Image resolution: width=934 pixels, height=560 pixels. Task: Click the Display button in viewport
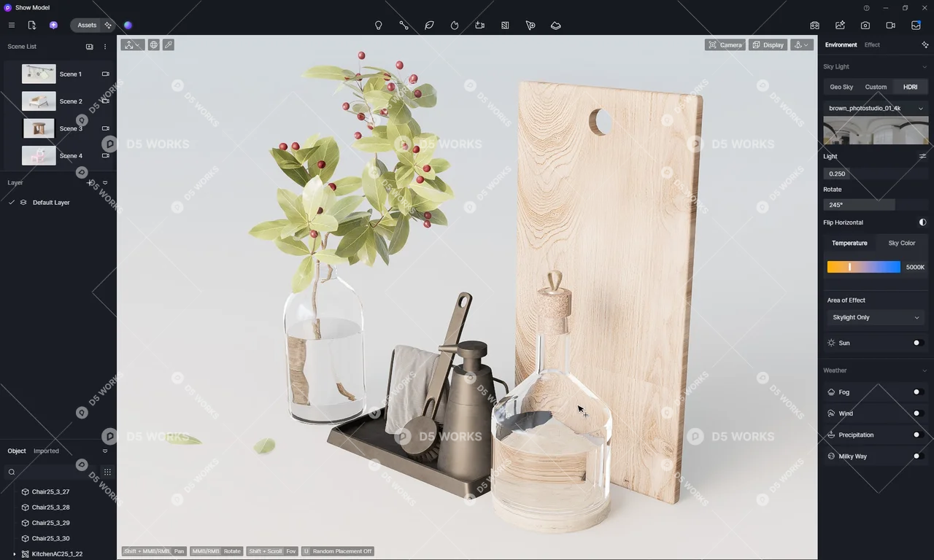(767, 45)
